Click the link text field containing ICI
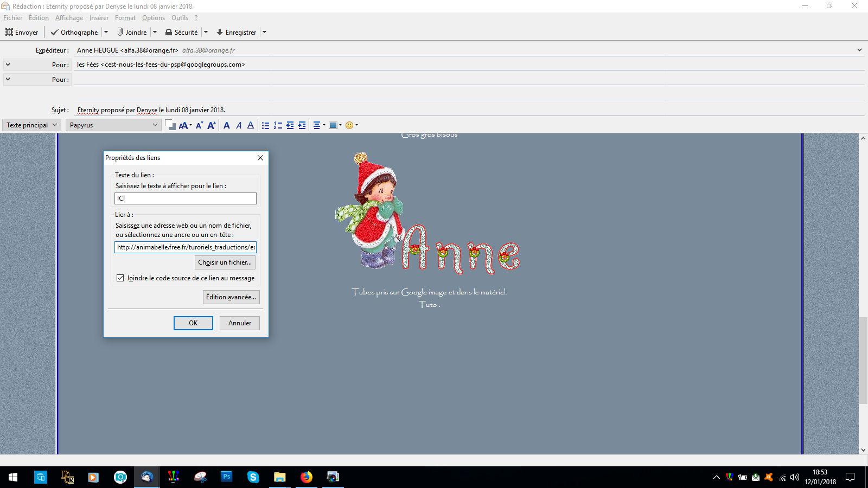868x488 pixels. pyautogui.click(x=186, y=198)
